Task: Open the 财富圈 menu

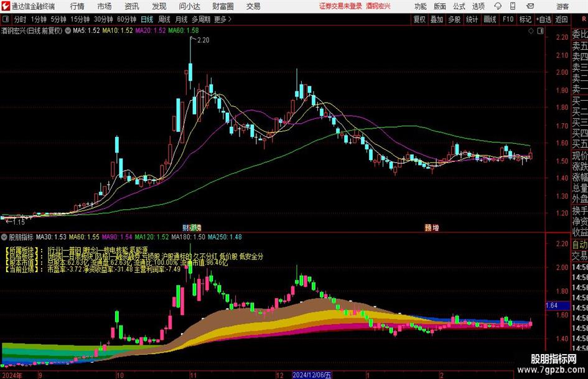Action: [x=223, y=6]
